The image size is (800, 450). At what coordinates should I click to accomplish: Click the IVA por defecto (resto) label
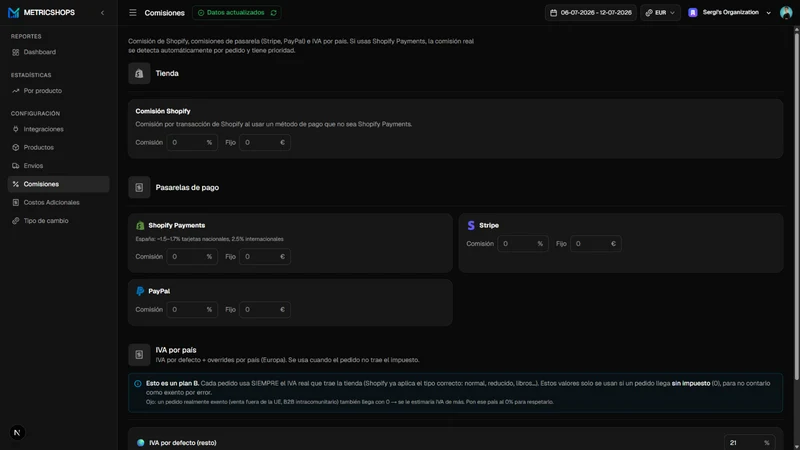(183, 443)
